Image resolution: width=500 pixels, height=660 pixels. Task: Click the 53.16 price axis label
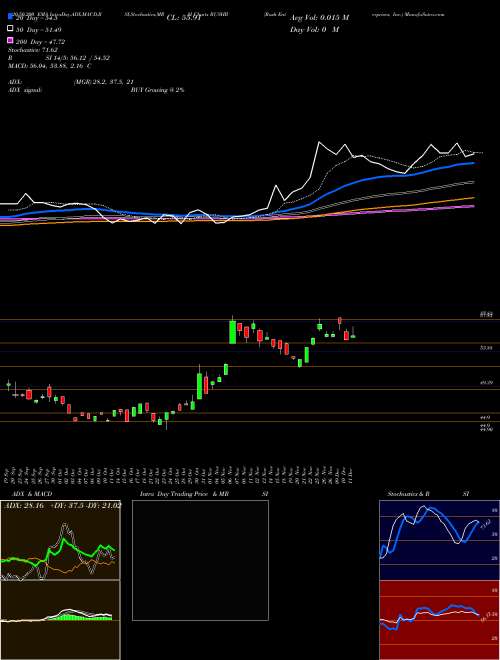(x=486, y=348)
